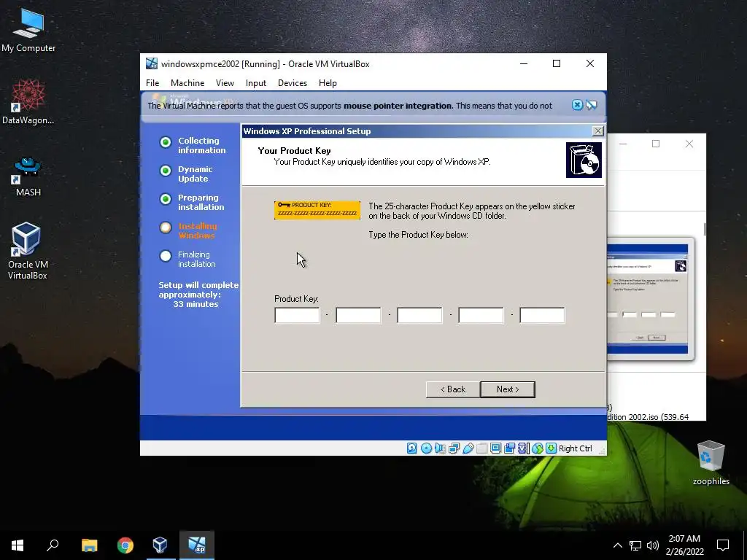Select the My Computer desktop icon

(x=28, y=31)
